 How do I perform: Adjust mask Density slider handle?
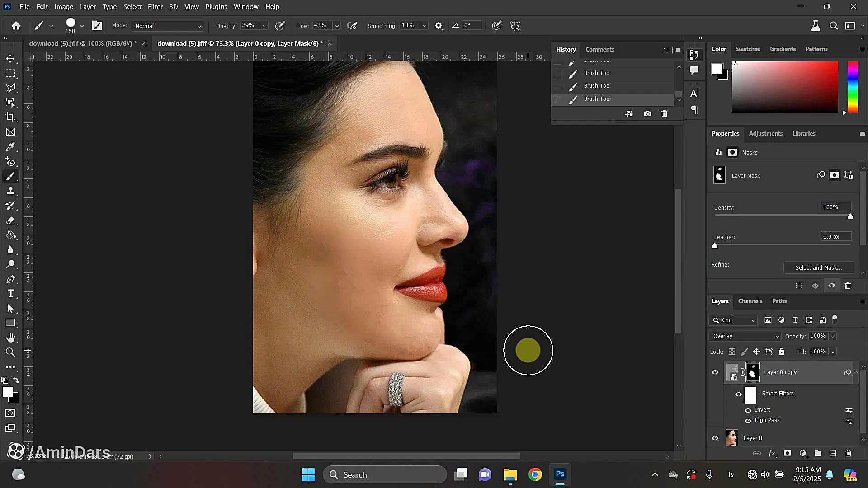(x=850, y=216)
